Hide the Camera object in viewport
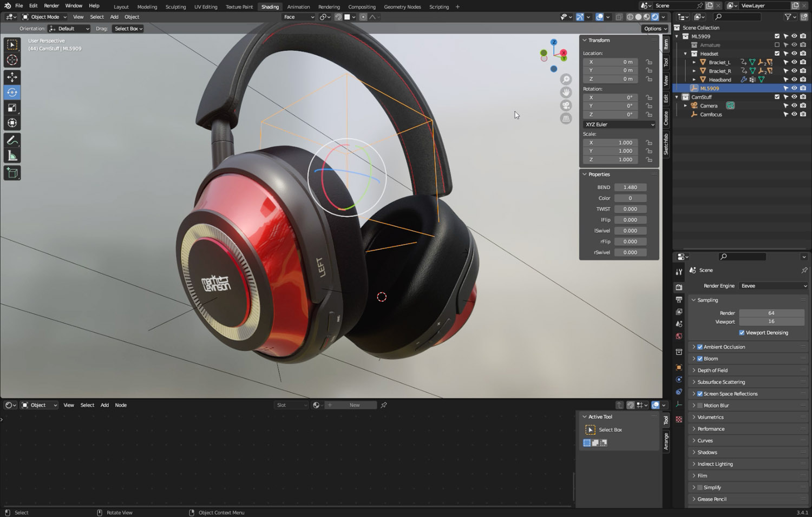Image resolution: width=812 pixels, height=517 pixels. point(794,106)
